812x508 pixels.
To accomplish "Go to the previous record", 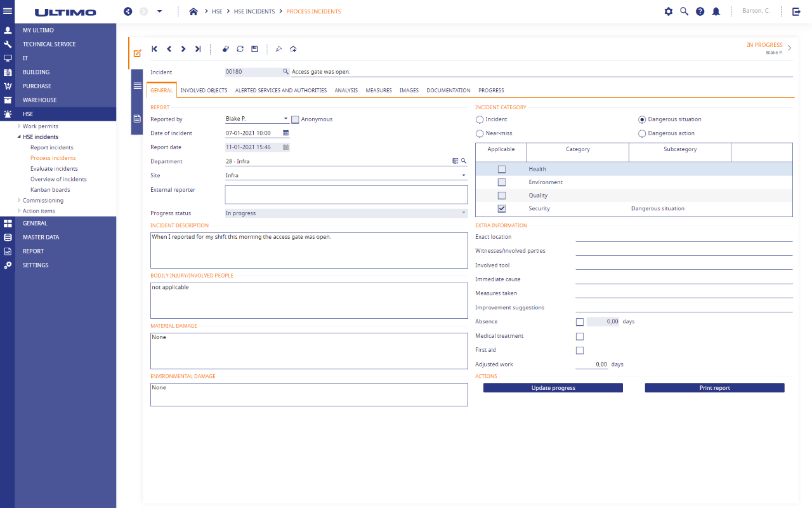I will tap(169, 49).
